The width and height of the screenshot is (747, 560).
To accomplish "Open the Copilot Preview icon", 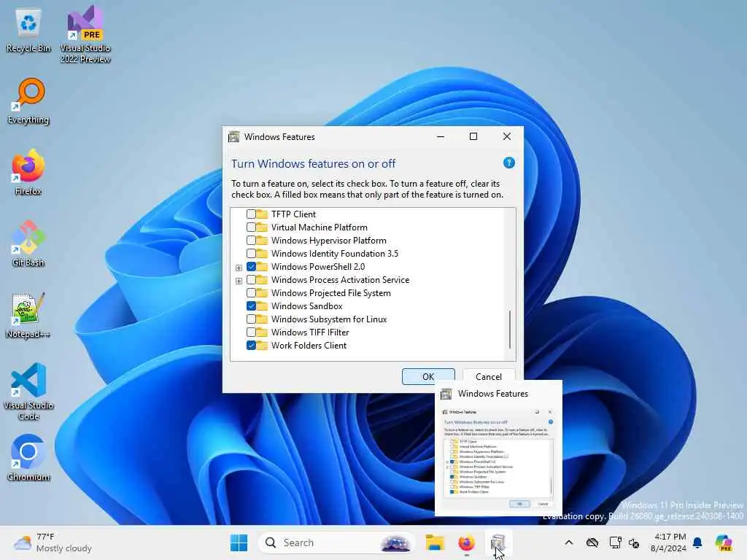I will point(724,542).
